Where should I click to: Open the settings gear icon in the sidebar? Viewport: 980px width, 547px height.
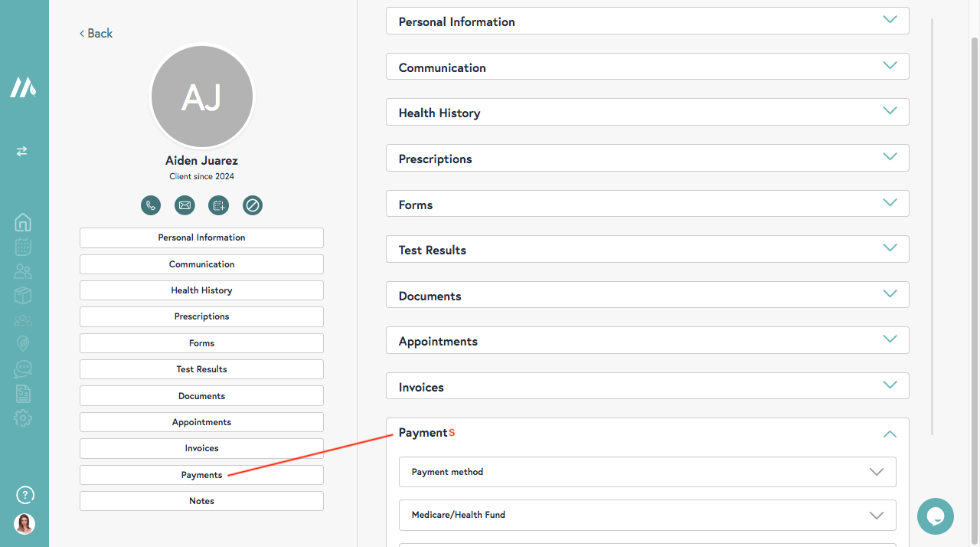click(23, 418)
